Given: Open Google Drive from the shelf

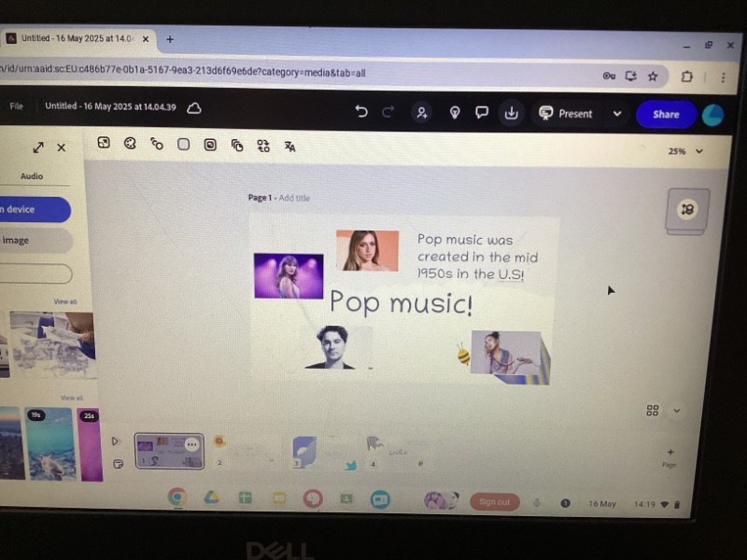Looking at the screenshot, I should 212,497.
